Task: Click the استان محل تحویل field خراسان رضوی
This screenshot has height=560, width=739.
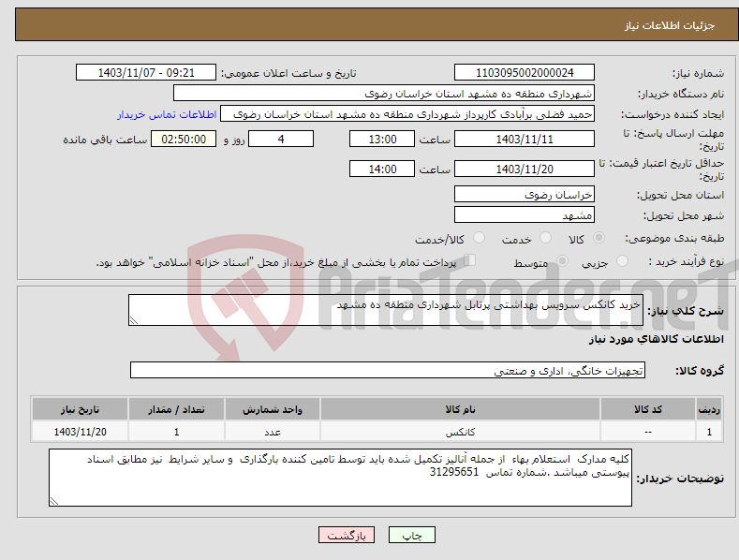Action: [525, 194]
